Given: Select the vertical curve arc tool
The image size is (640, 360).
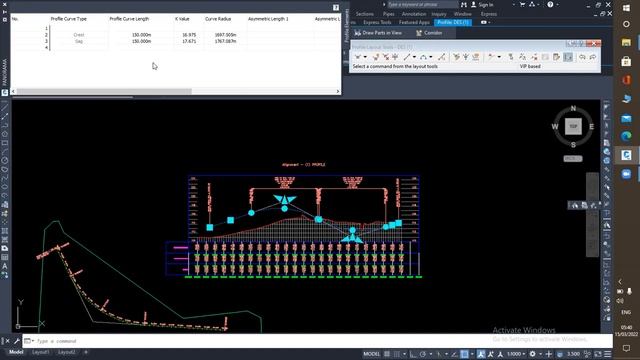Looking at the screenshot, I should point(423,57).
